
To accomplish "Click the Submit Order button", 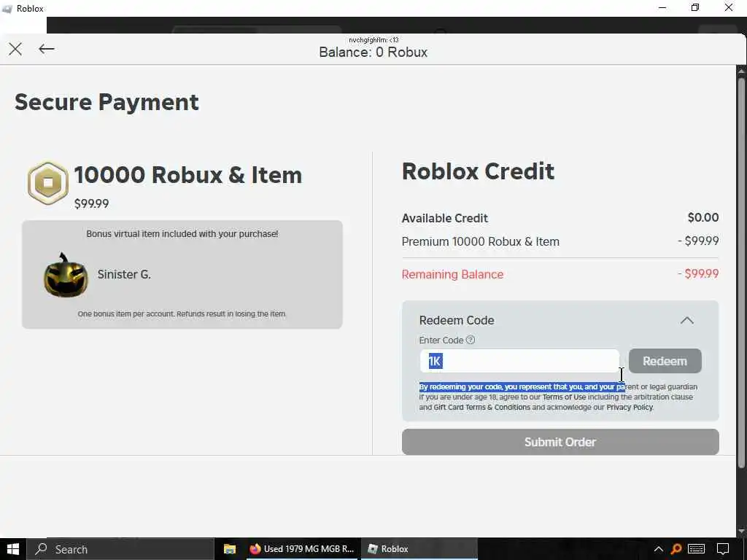I will point(560,442).
